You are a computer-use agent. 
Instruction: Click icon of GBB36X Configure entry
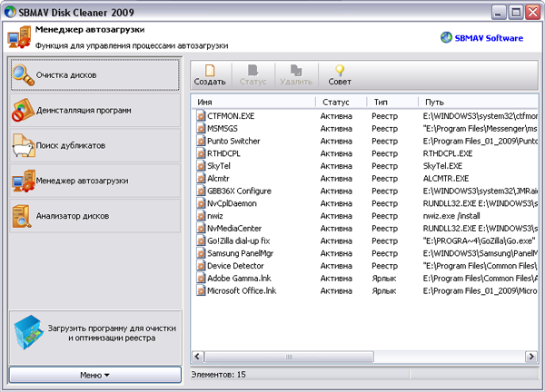point(201,191)
